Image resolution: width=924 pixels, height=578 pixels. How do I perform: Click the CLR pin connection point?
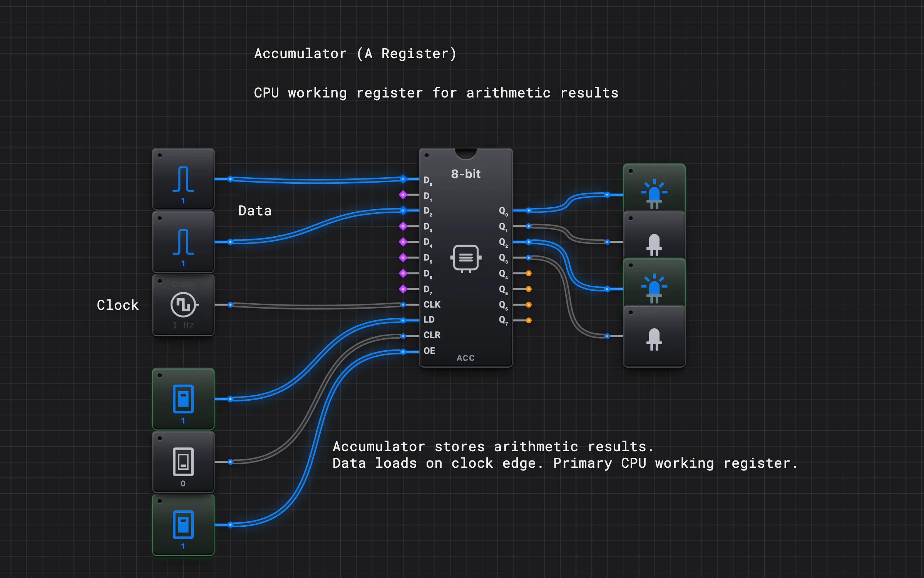click(x=403, y=336)
